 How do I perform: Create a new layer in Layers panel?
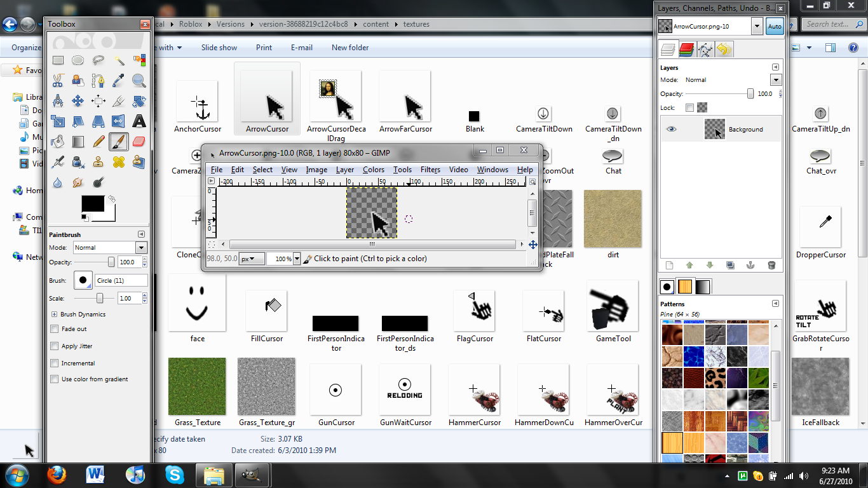pos(668,266)
